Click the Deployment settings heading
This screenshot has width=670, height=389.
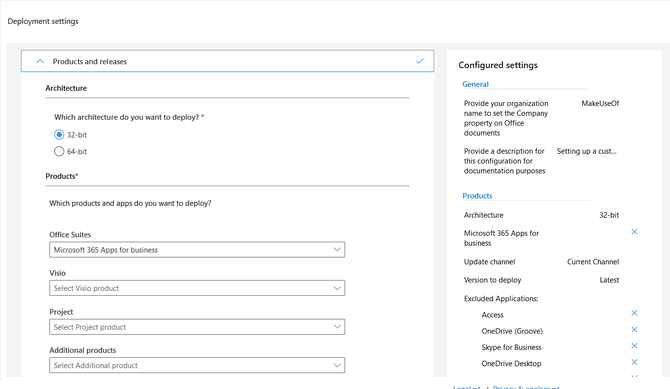click(x=43, y=21)
